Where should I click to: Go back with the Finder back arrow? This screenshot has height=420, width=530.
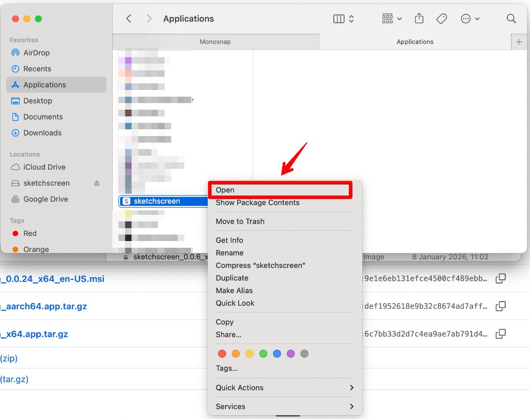tap(129, 19)
